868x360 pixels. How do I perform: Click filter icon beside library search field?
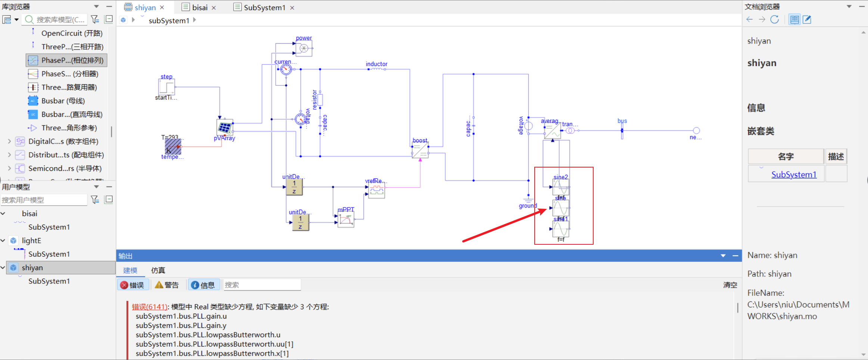[x=95, y=19]
